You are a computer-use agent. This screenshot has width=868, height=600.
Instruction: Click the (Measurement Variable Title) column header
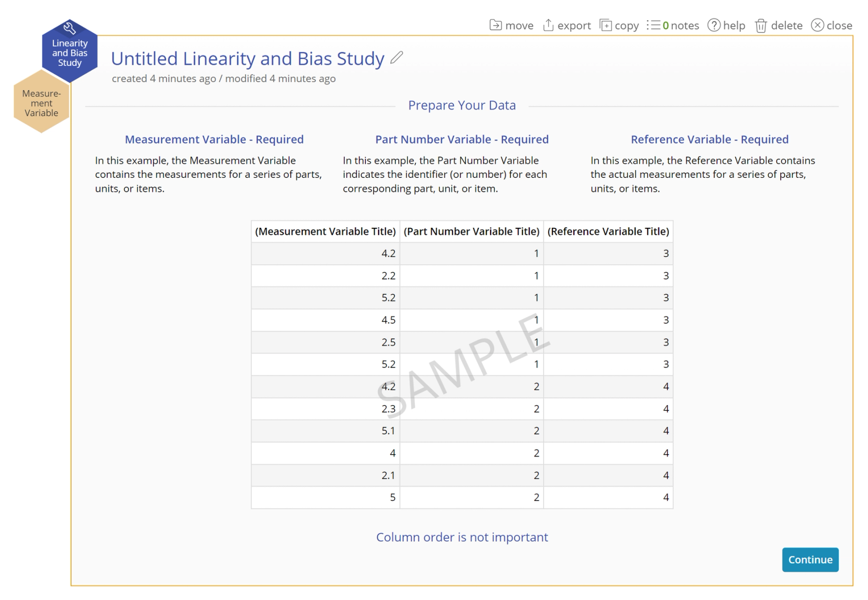(326, 232)
